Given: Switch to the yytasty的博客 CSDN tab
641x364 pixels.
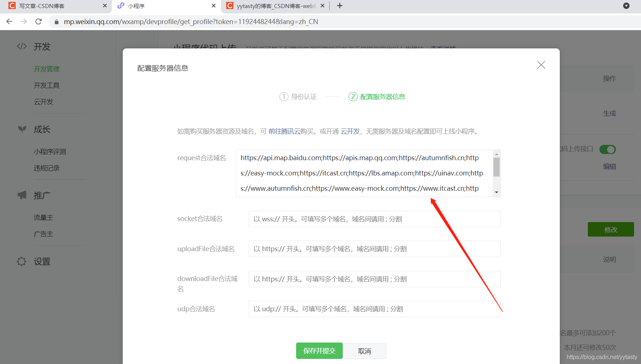Looking at the screenshot, I should 276,6.
